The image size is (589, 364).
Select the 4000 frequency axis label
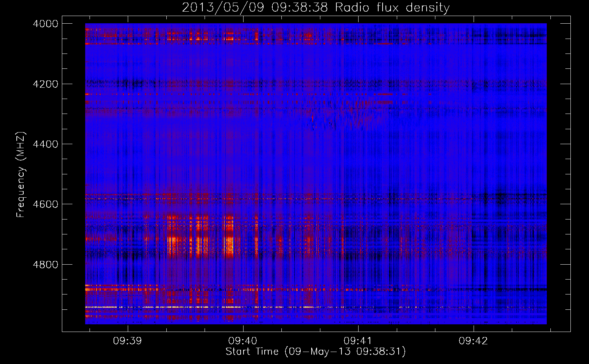point(46,24)
